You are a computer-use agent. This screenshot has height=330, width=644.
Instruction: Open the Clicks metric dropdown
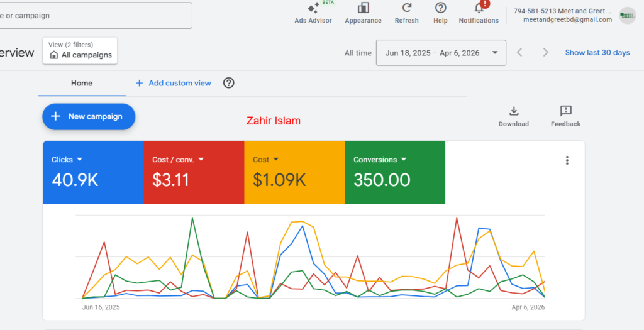(x=80, y=160)
